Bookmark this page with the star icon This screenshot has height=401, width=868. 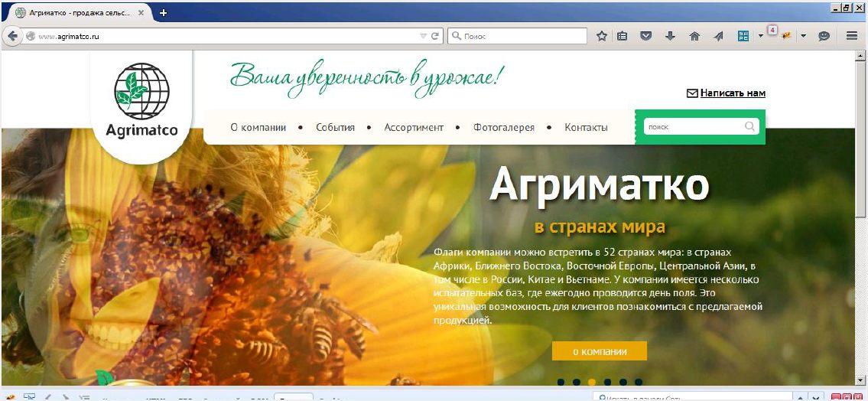[x=602, y=36]
